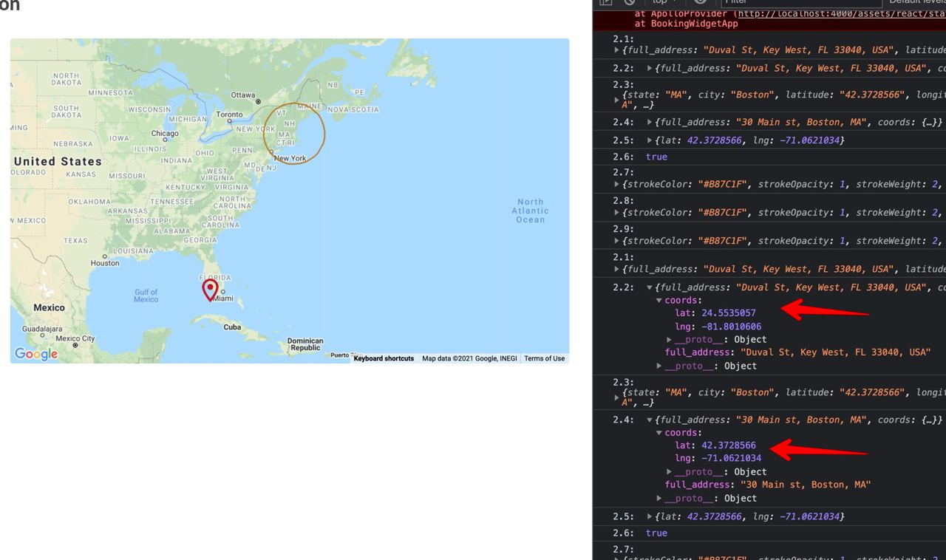Open the Terms of Use link
This screenshot has height=560, width=946.
coord(545,358)
